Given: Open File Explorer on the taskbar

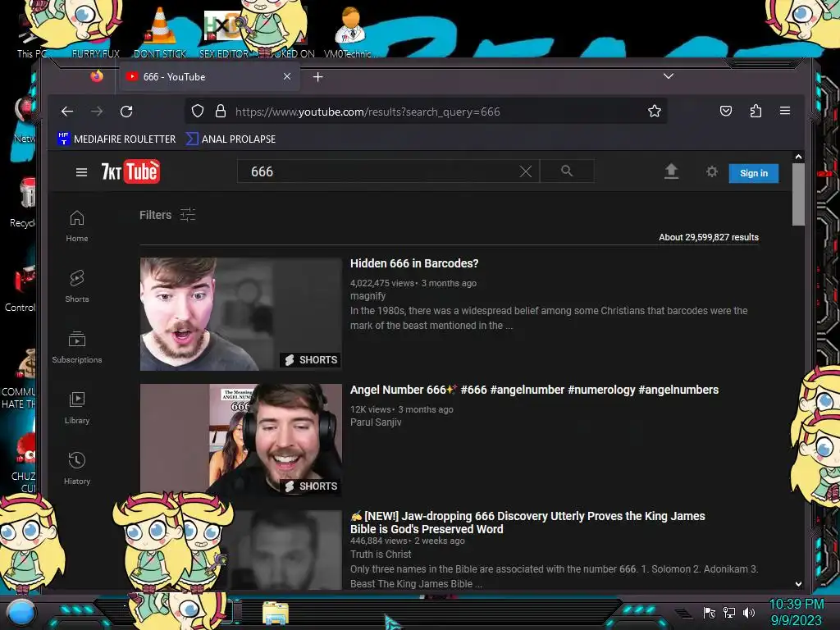Looking at the screenshot, I should 276,614.
